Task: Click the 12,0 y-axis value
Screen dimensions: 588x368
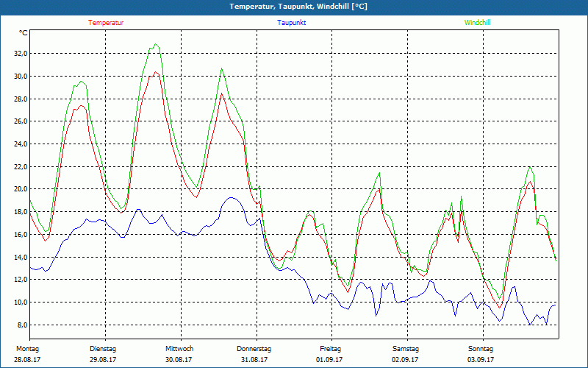Action: click(x=21, y=280)
